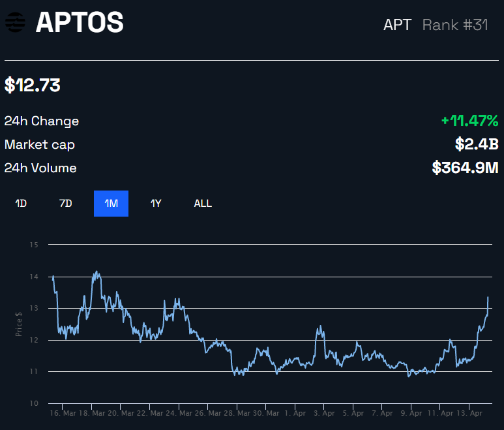Click the Rank #31 label

455,25
